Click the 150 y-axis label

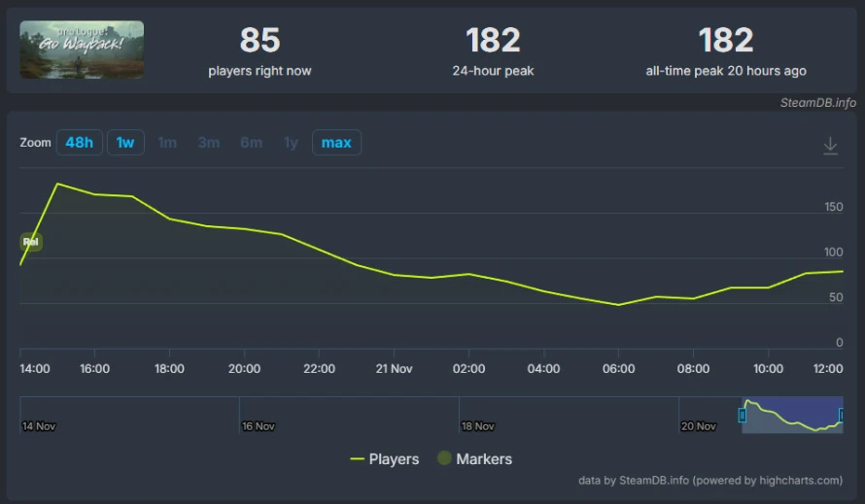point(834,207)
